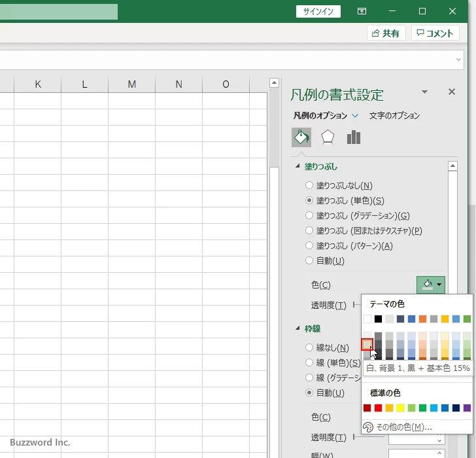The image size is (476, 458).
Task: Expand the 凡例のオプション chevron menu
Action: point(355,116)
